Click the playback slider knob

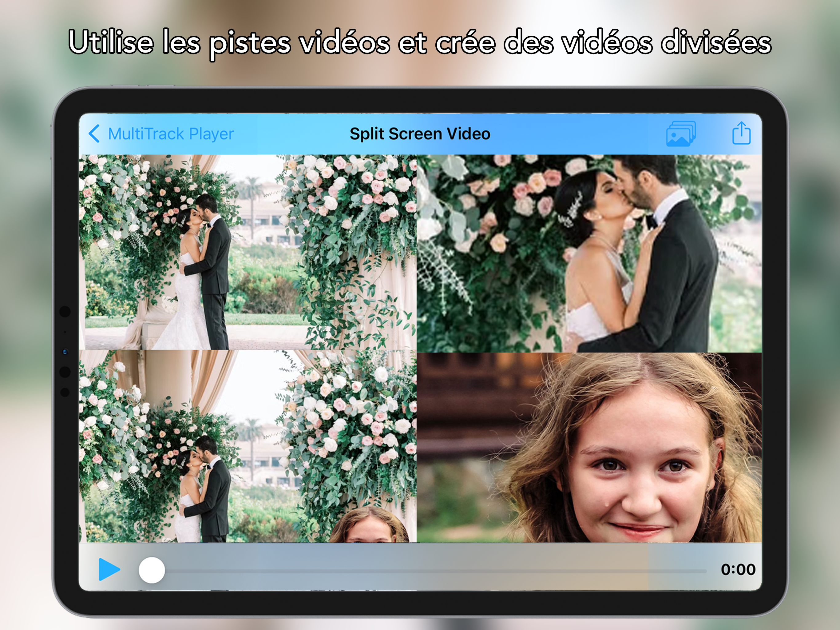point(152,570)
